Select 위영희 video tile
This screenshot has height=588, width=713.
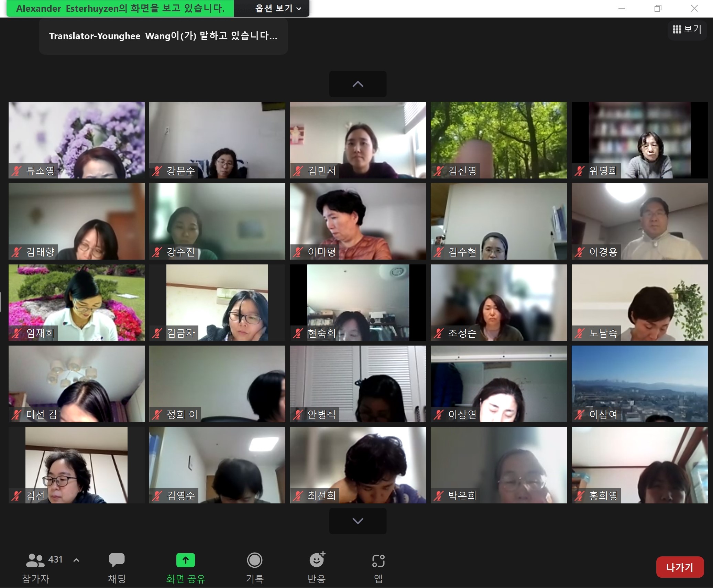[640, 140]
